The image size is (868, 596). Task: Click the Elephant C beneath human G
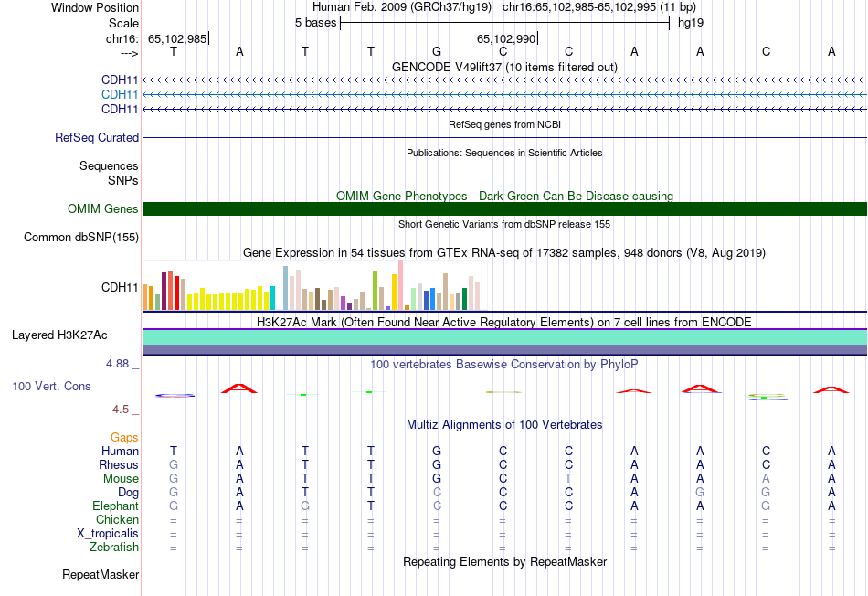point(437,506)
